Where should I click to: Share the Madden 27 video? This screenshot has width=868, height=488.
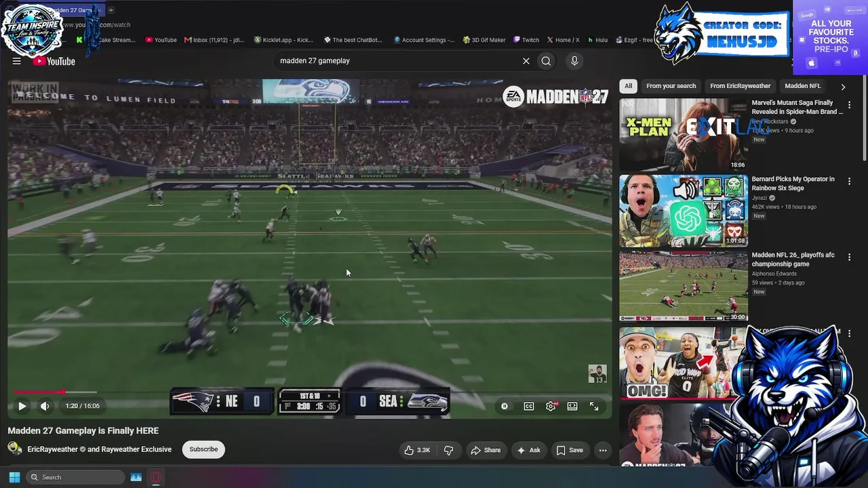click(486, 450)
